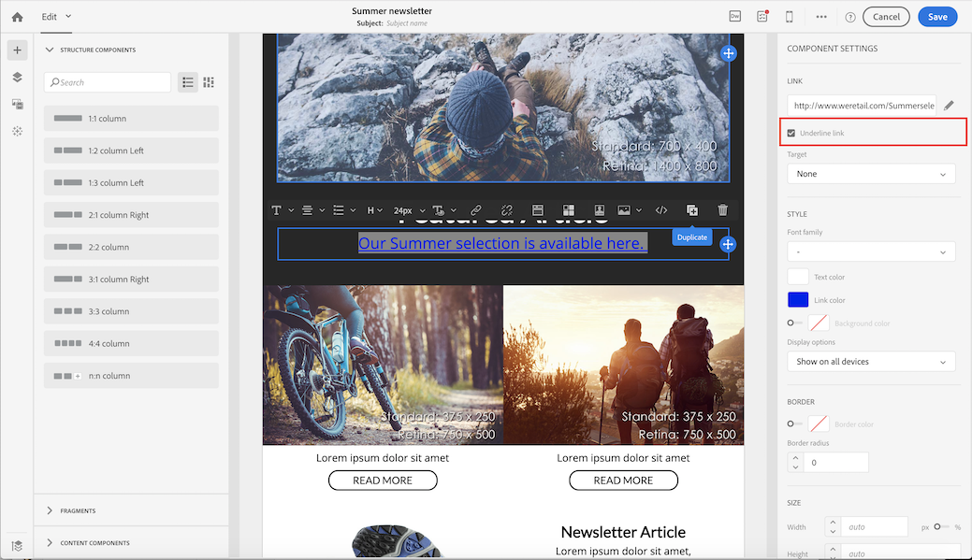Click the Cancel button
Image resolution: width=972 pixels, height=560 pixels.
[886, 17]
